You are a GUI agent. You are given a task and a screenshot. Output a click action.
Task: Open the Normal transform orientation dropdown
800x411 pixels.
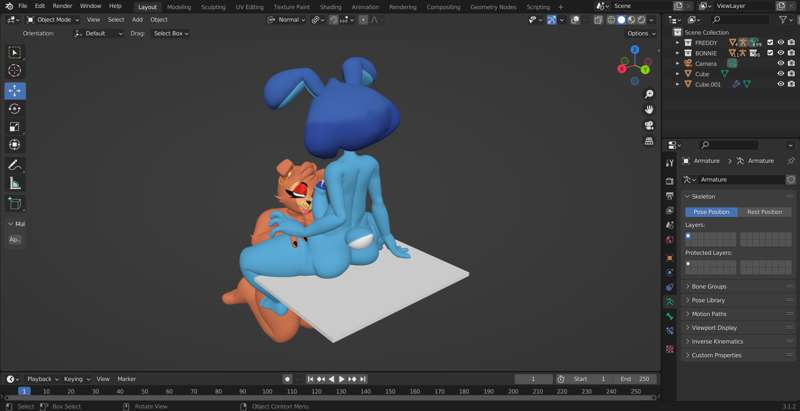[x=286, y=20]
